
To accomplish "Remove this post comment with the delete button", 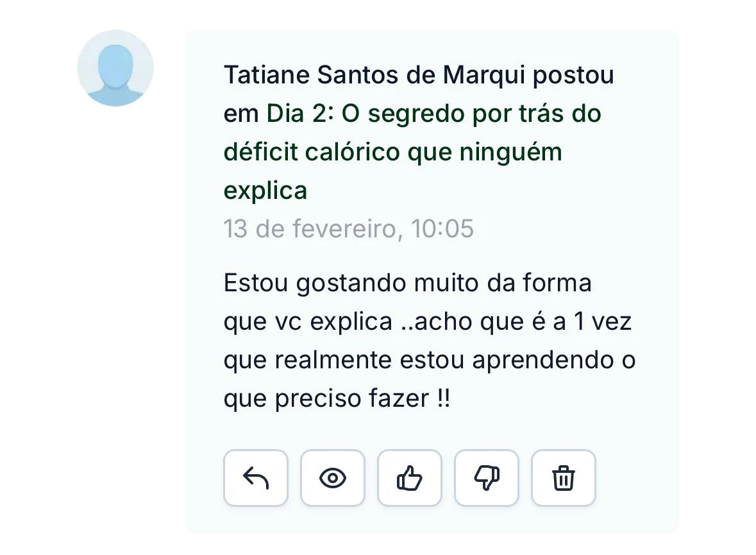I will pos(564,478).
